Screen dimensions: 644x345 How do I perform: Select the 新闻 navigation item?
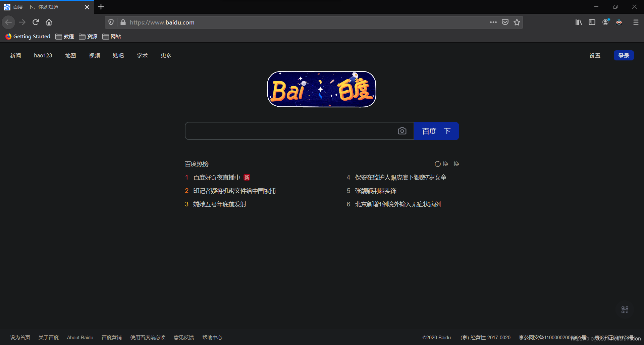point(15,55)
